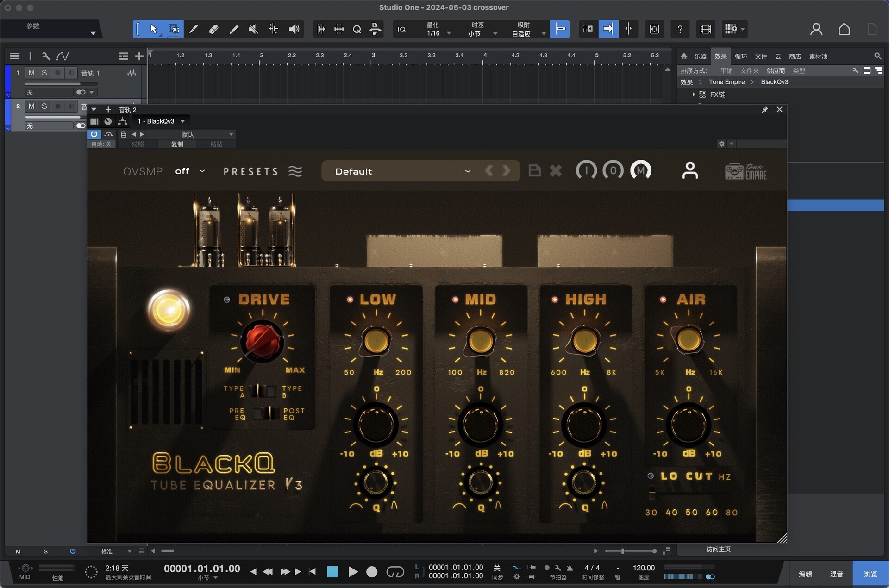
Task: Open the 1 - BlackQv3 insert dropdown
Action: pos(162,121)
